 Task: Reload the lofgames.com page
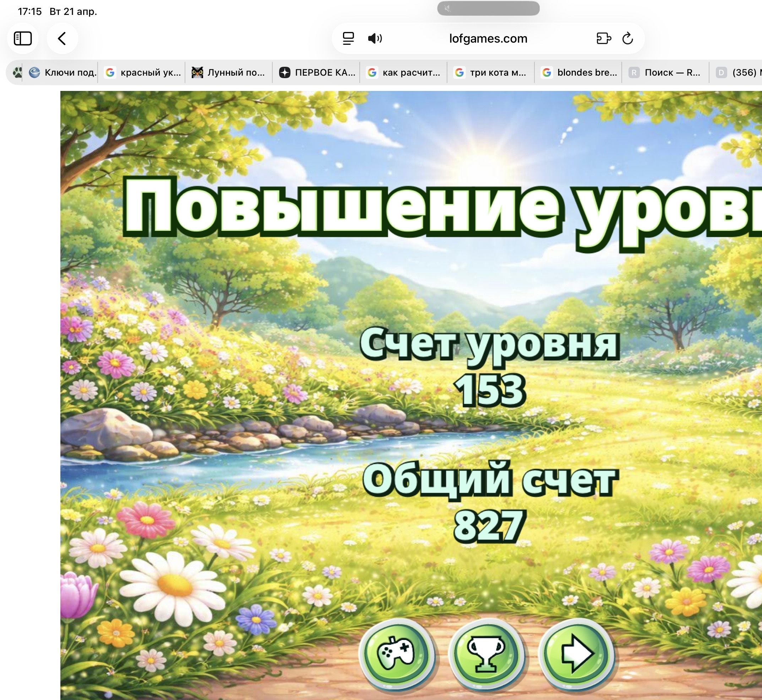coord(627,38)
